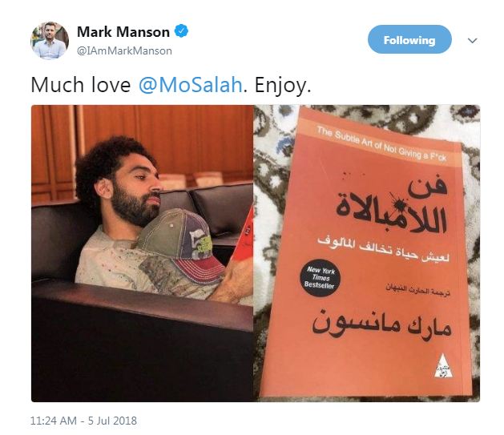Click the large Arabic book title
504x435 pixels.
tap(392, 204)
